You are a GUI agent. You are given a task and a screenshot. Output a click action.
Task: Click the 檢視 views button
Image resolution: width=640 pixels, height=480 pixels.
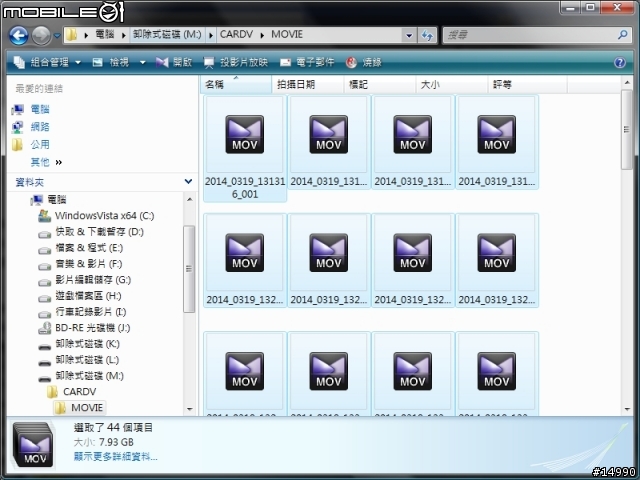tap(111, 62)
